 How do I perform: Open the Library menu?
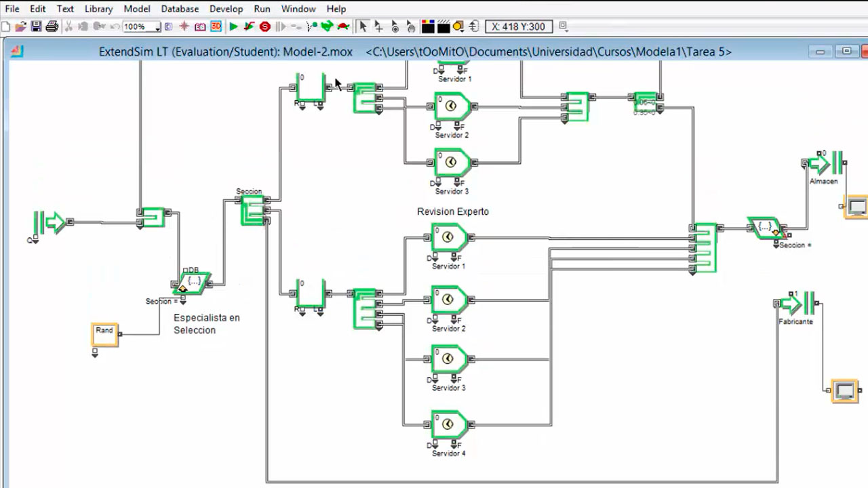[x=98, y=9]
